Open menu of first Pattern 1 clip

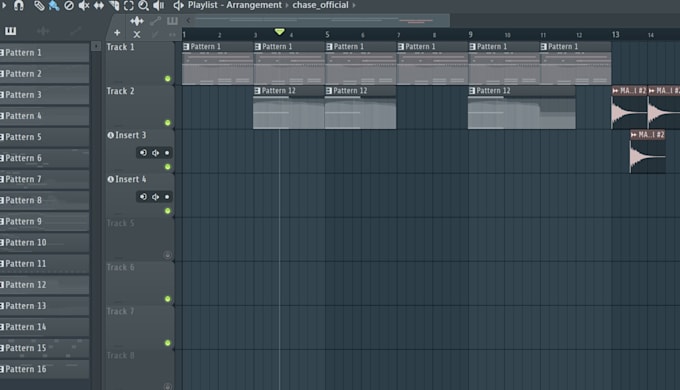[x=186, y=46]
